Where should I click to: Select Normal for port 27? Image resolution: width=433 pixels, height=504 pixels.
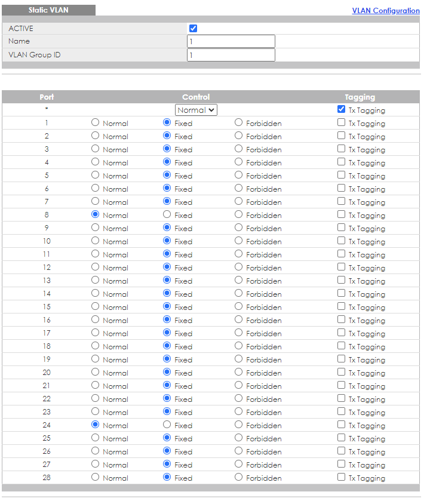point(95,464)
